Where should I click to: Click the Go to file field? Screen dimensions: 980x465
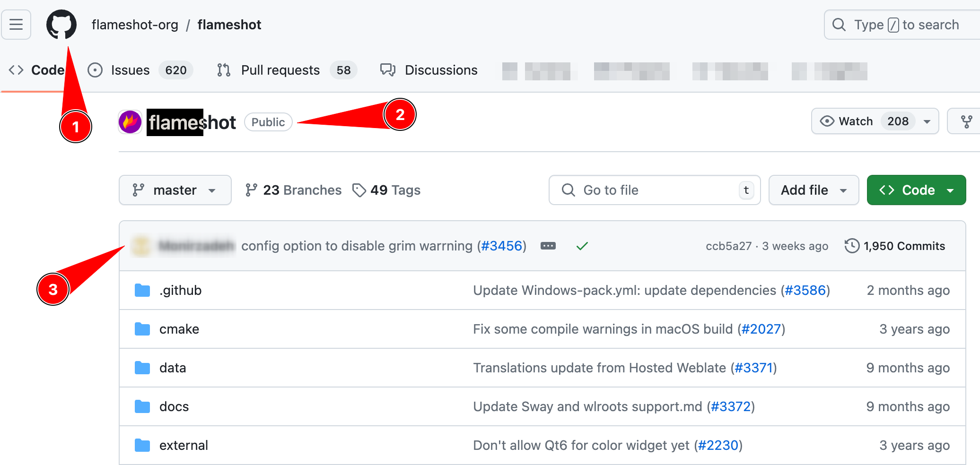click(655, 190)
